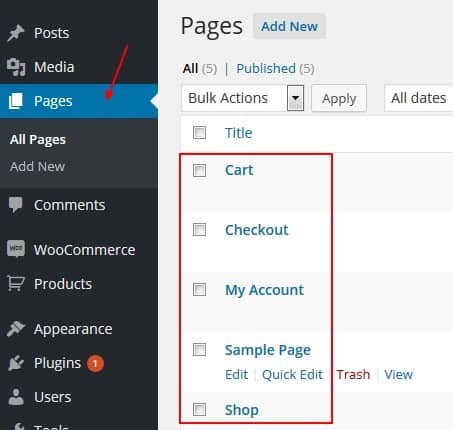Screen dimensions: 453x430
Task: Tick the Cart page checkbox
Action: pyautogui.click(x=199, y=170)
